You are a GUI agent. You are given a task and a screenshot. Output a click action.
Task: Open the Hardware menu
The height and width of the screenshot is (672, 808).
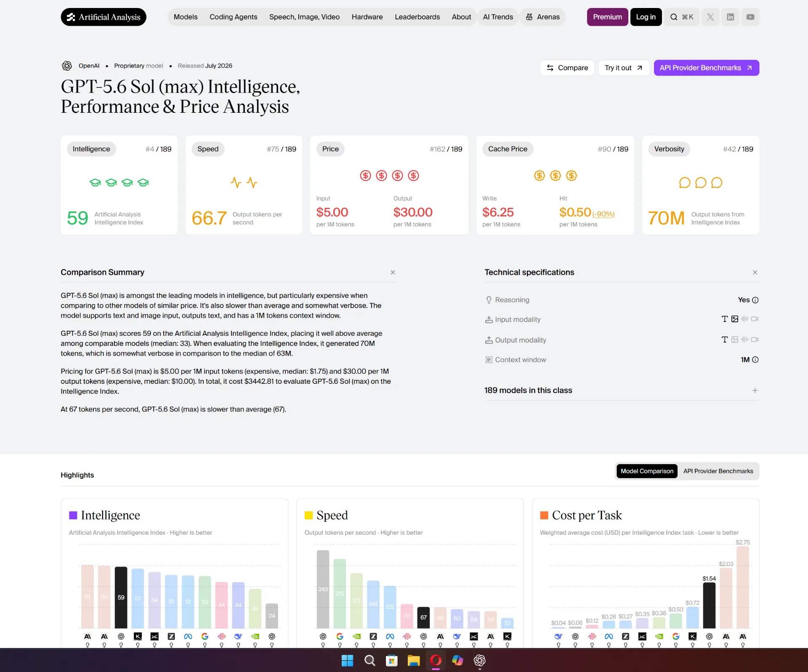tap(367, 17)
